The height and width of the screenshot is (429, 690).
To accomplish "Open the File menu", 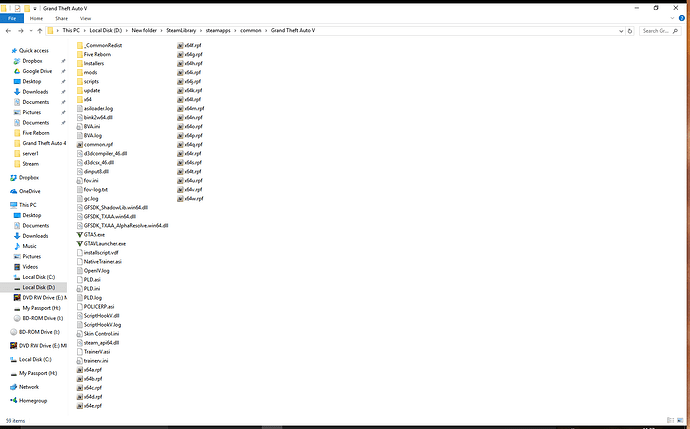I will 12,18.
